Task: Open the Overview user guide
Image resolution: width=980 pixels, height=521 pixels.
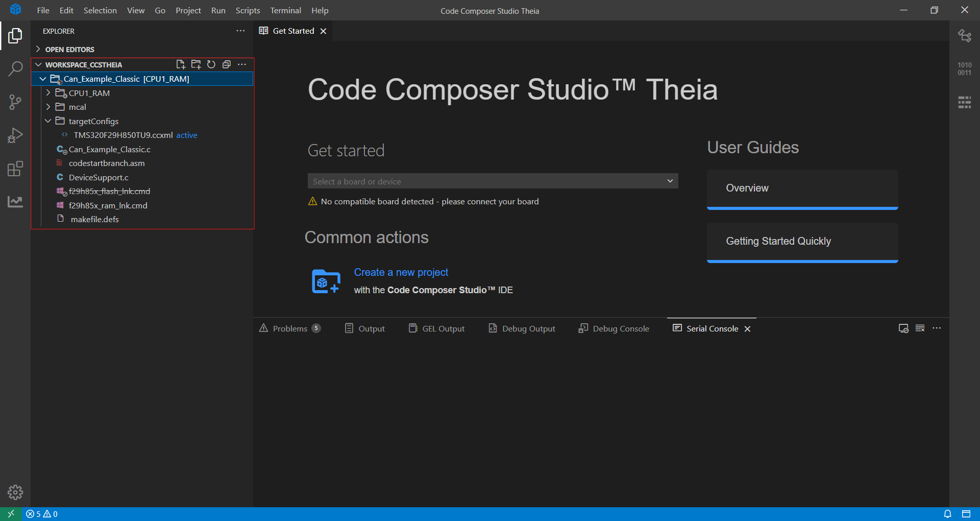Action: (x=802, y=189)
